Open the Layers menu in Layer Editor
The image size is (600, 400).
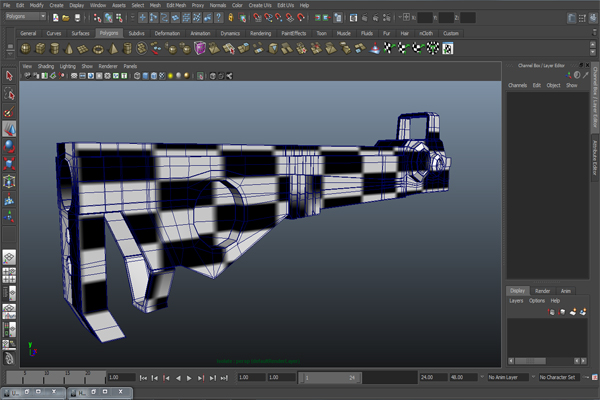(516, 301)
